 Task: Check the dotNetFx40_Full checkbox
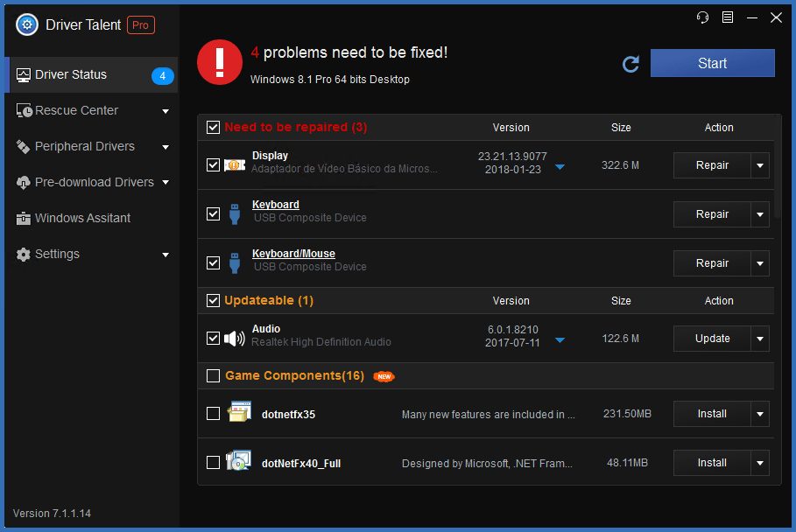(x=213, y=463)
